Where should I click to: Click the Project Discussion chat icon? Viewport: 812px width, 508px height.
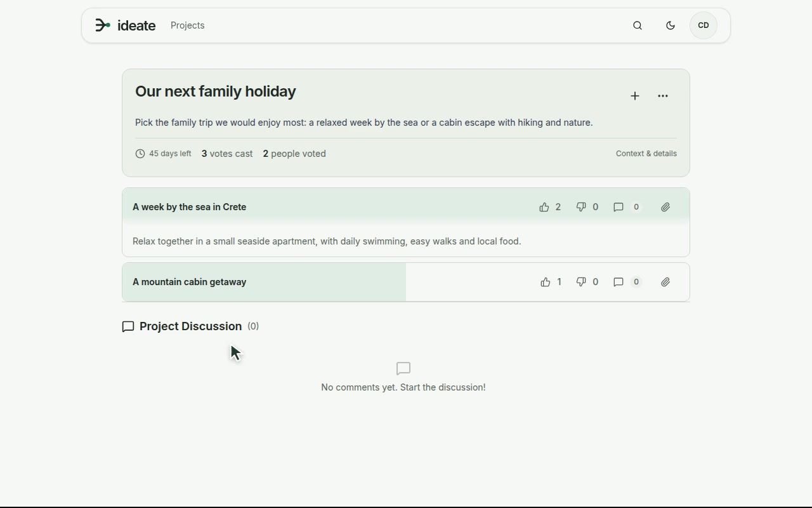(128, 326)
